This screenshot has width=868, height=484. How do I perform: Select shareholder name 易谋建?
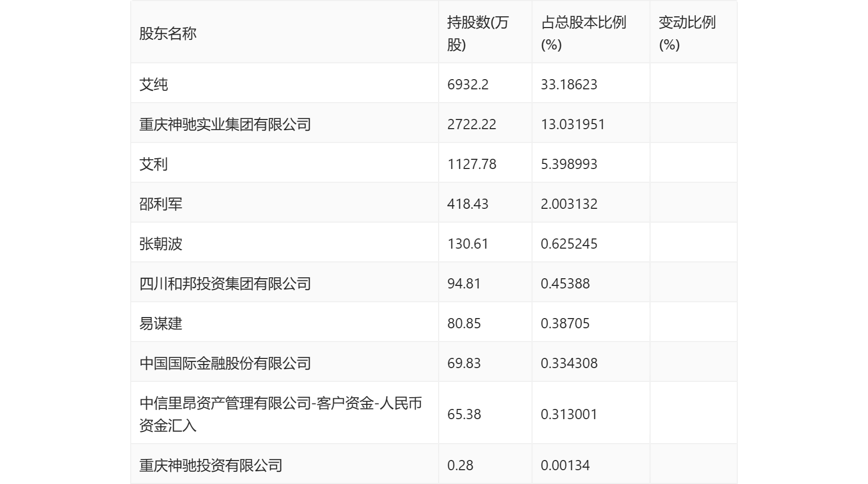(161, 323)
